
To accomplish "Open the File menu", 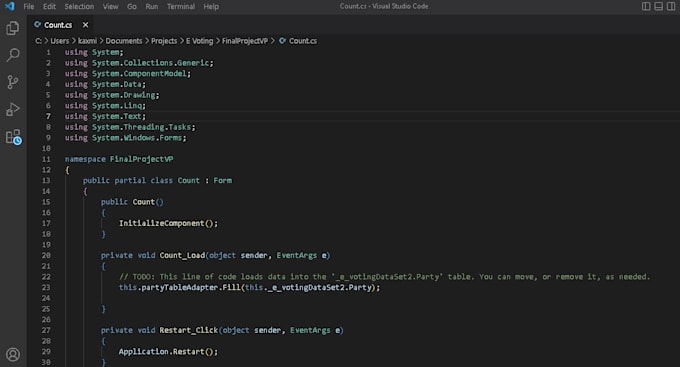I will 29,7.
